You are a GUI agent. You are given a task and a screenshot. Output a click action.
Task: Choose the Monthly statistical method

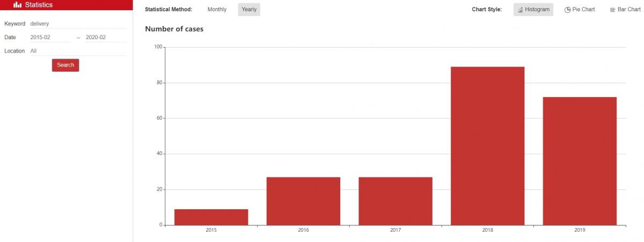217,10
